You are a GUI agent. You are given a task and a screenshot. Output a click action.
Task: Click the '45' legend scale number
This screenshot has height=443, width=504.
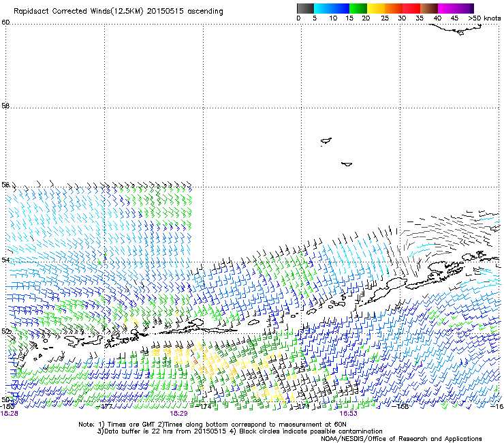[x=454, y=18]
